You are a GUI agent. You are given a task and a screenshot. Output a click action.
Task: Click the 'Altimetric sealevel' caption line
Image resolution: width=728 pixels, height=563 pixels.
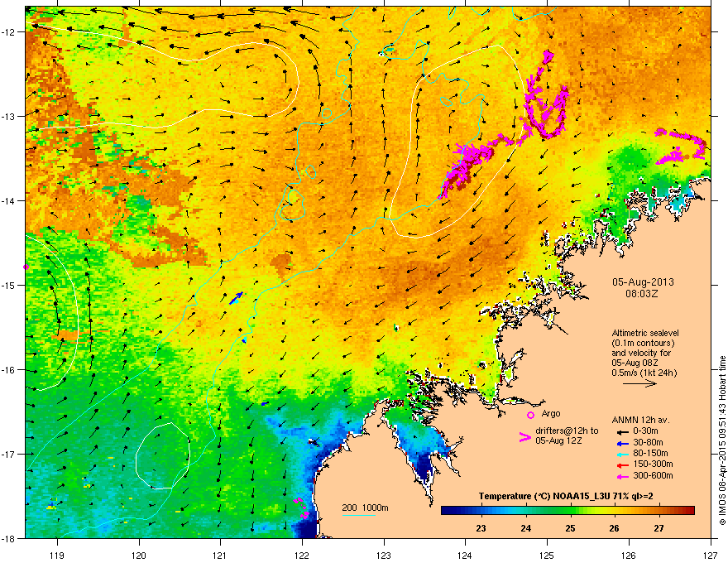point(645,333)
